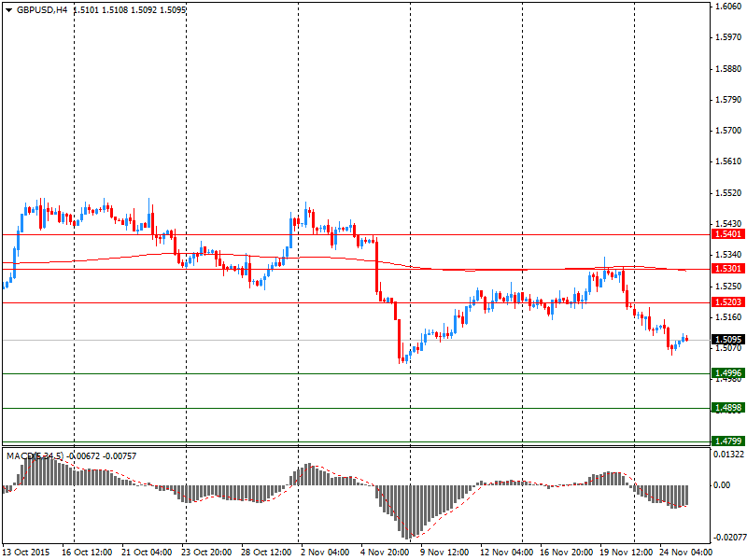
Task: Click the 1.5430 price axis value
Action: [728, 224]
